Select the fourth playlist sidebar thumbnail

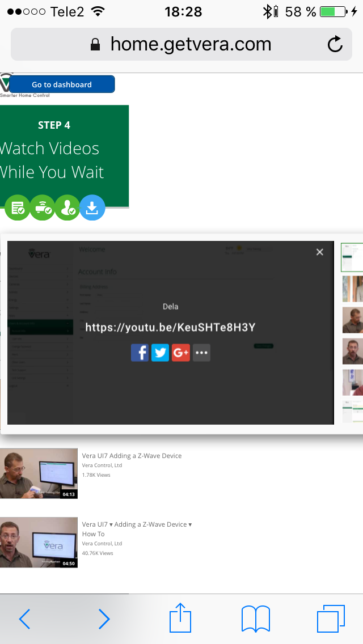tap(353, 351)
